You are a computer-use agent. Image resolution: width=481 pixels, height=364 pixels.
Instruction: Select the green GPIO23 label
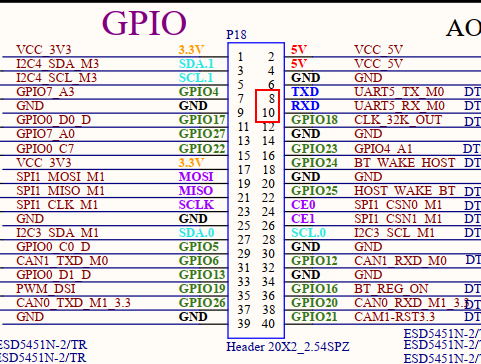tap(314, 148)
